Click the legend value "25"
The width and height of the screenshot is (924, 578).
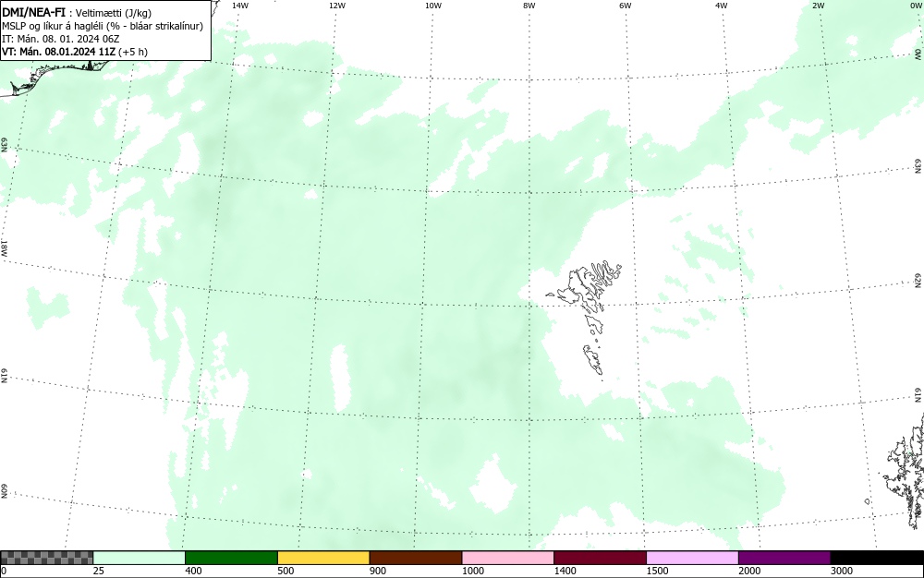[99, 571]
